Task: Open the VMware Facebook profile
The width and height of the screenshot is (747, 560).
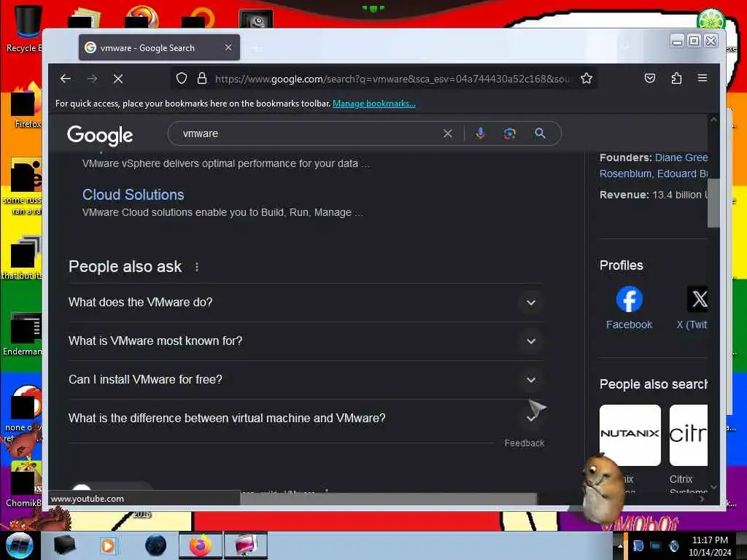Action: pos(629,308)
